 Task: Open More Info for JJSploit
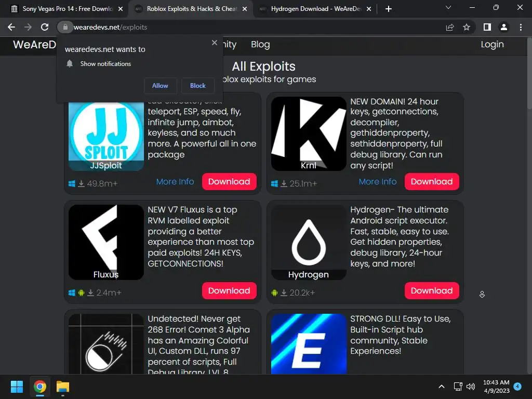[175, 182]
